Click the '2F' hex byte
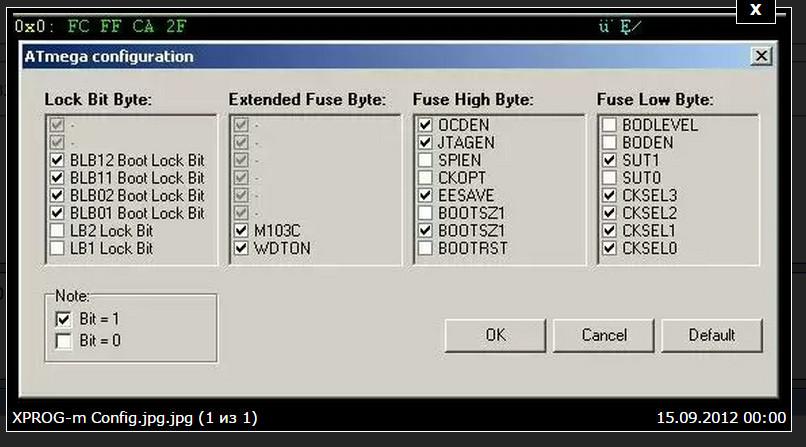 [176, 26]
